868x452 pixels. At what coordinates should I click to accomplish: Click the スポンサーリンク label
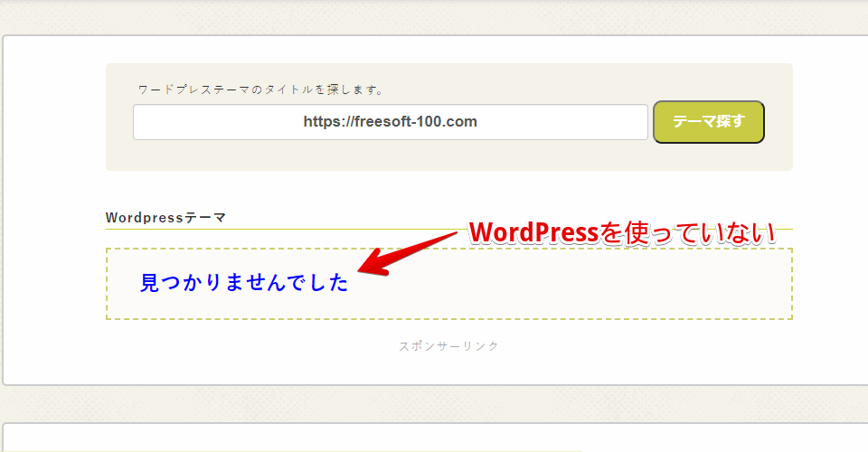point(449,345)
